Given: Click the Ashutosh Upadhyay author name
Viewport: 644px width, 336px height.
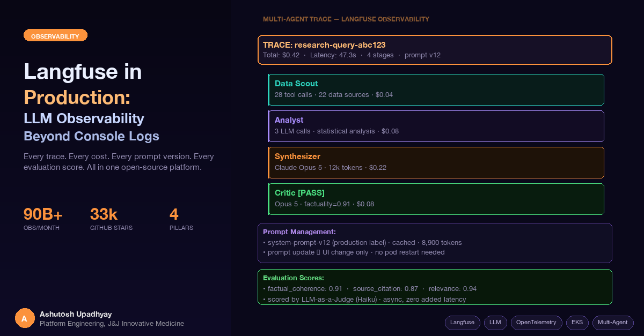Looking at the screenshot, I should pyautogui.click(x=76, y=314).
